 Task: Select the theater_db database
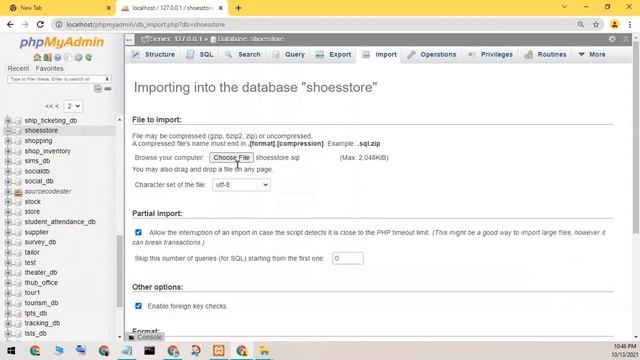(41, 273)
